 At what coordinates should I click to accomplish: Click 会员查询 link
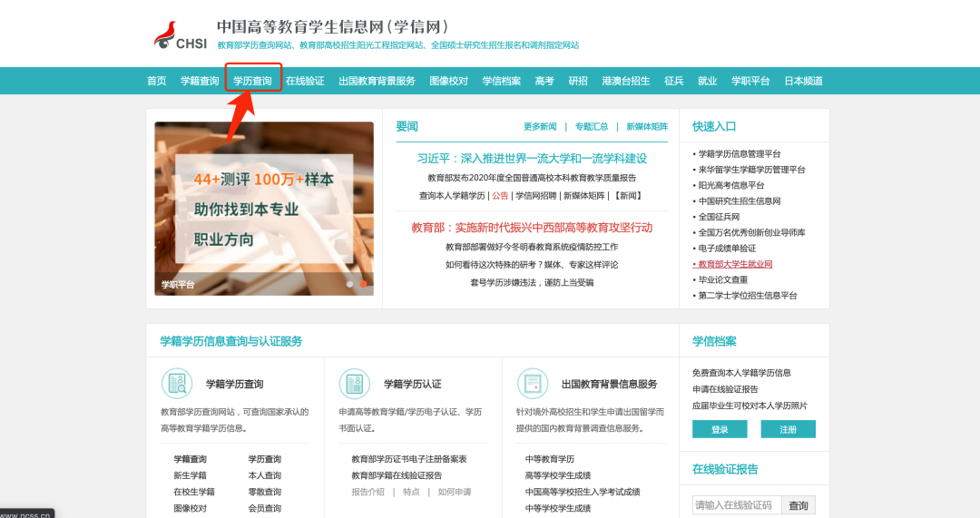tap(264, 508)
